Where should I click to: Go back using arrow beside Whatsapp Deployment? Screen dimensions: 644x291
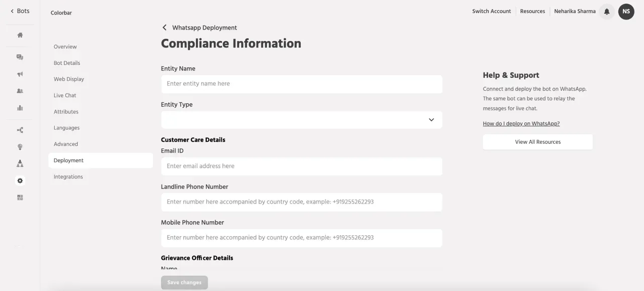tap(164, 28)
